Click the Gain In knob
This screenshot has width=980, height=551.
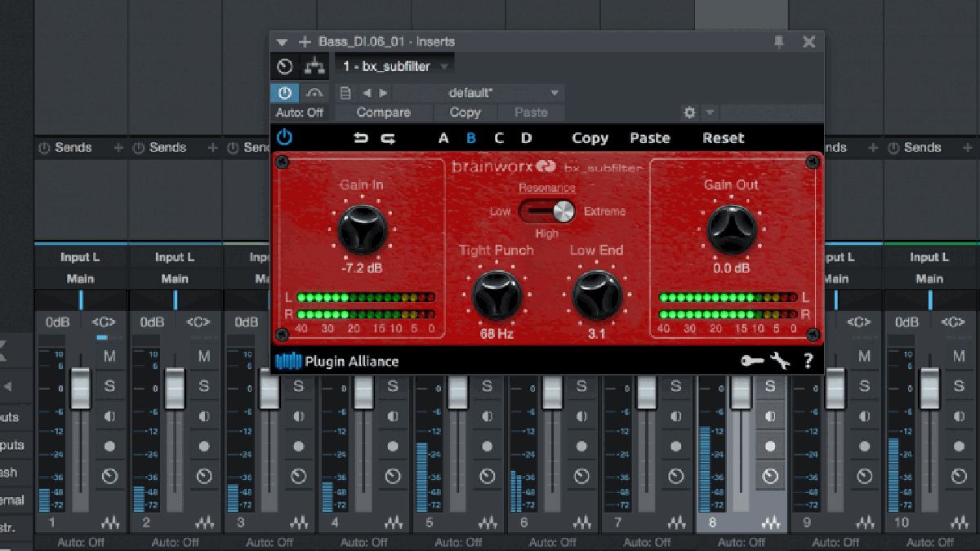[x=362, y=229]
